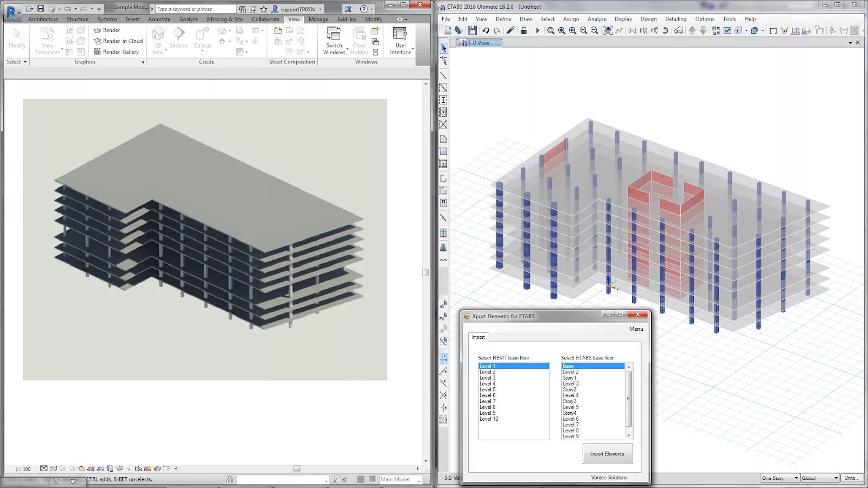Click the ETABS Units button

[x=851, y=478]
